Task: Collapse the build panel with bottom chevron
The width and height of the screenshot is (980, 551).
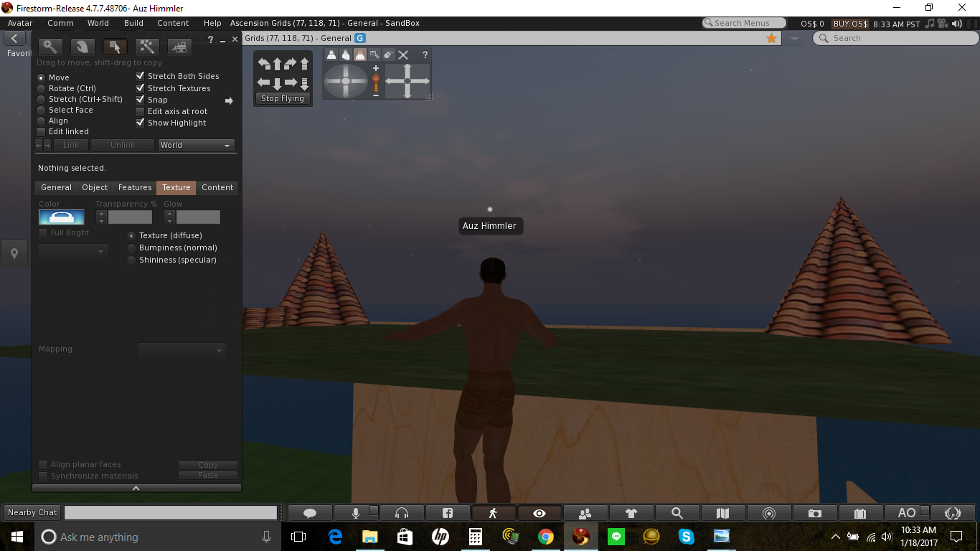Action: (136, 488)
